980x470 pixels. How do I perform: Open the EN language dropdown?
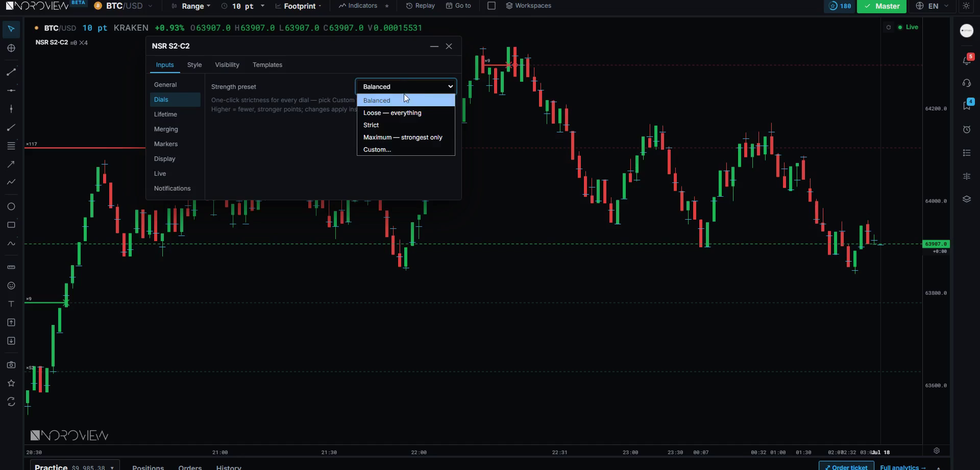point(933,6)
